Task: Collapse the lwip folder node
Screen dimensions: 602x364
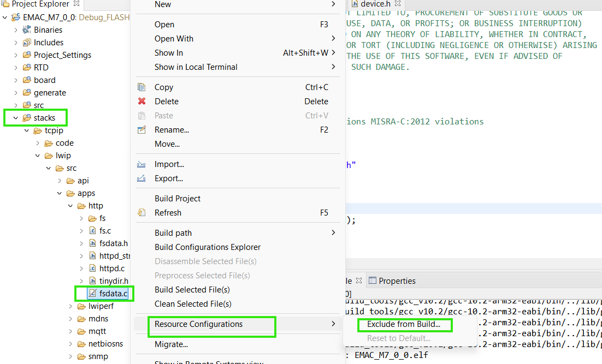Action: tap(37, 155)
